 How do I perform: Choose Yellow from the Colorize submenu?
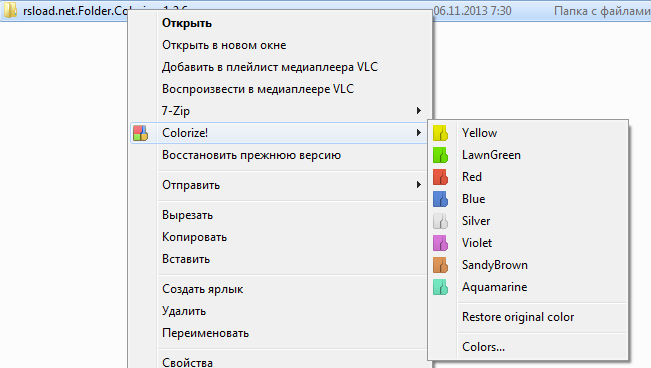[479, 133]
